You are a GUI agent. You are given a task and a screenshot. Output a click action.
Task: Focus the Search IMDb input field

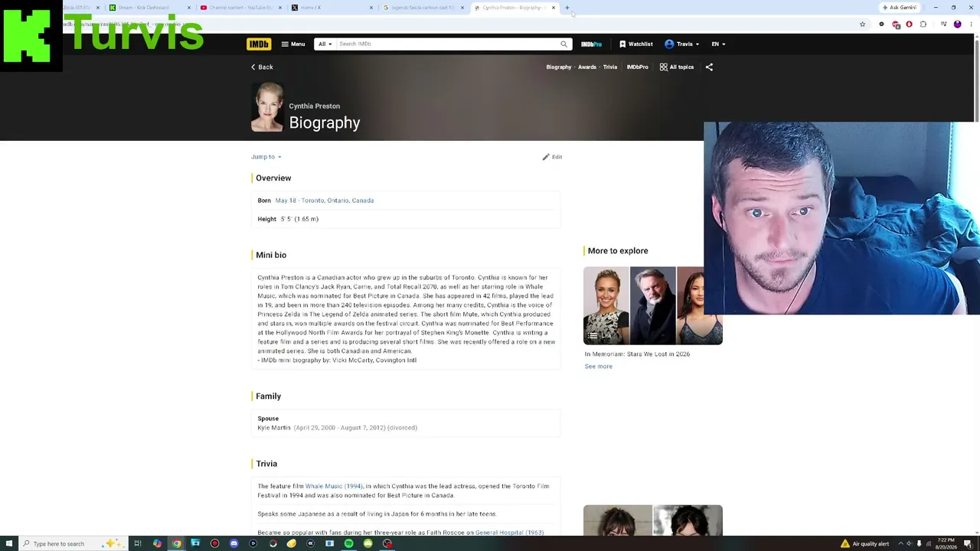tap(447, 44)
